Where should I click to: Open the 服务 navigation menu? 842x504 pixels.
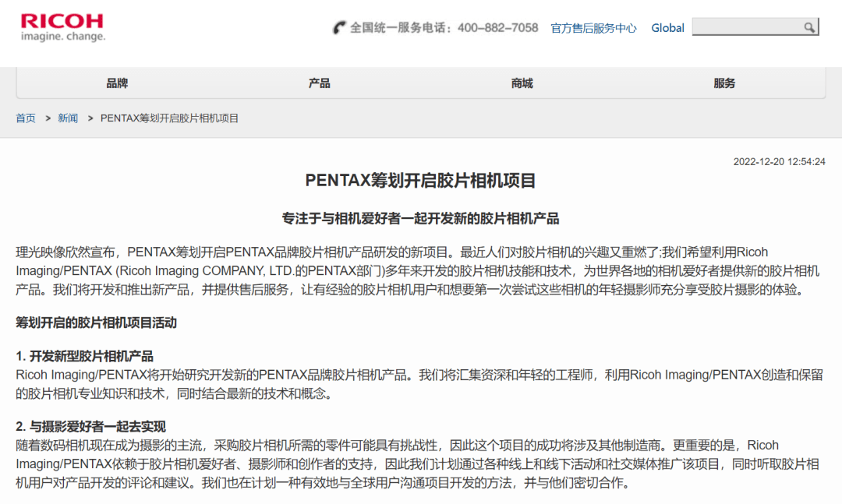tap(724, 83)
